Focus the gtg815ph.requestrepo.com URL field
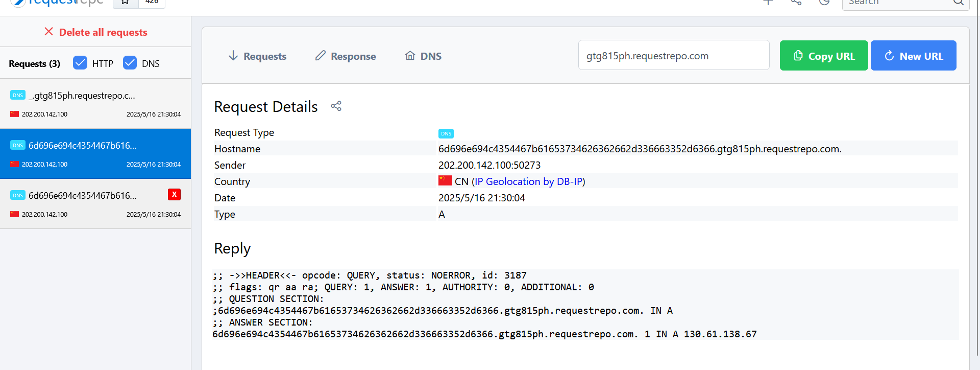Image resolution: width=980 pixels, height=370 pixels. coord(674,55)
